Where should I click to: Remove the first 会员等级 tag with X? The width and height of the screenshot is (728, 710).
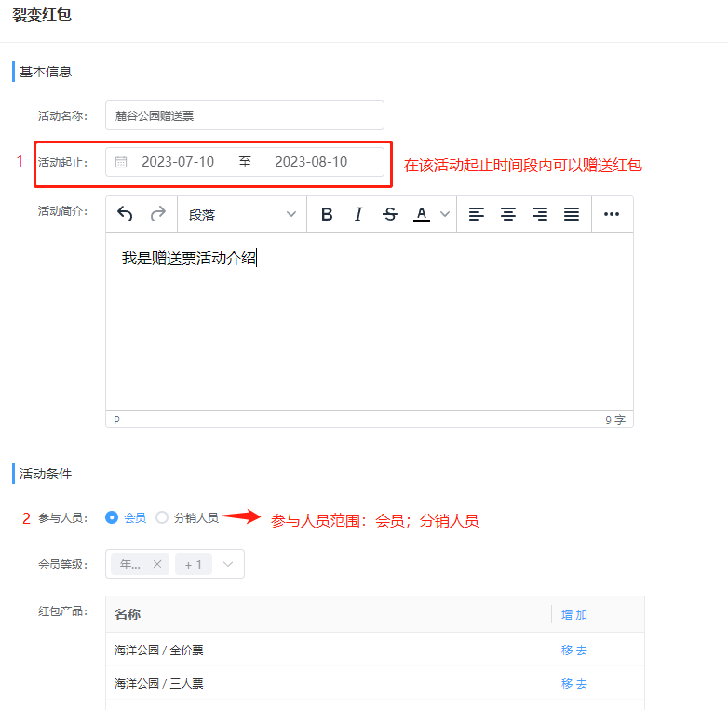(157, 564)
